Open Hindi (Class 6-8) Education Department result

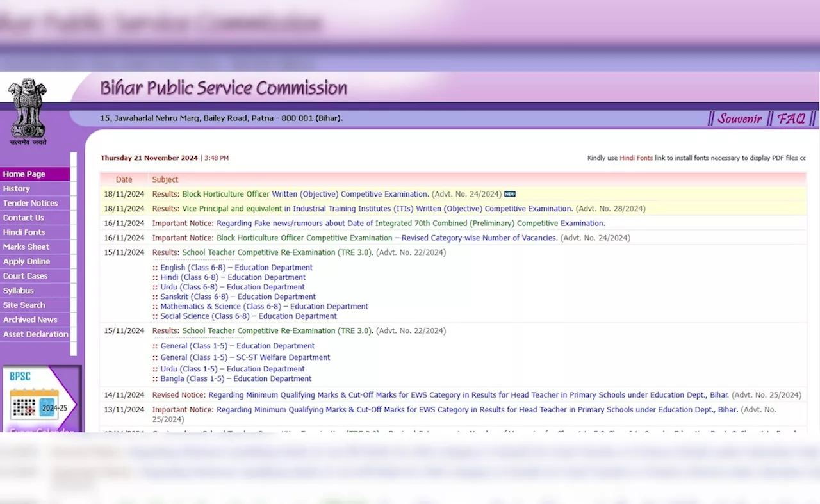233,277
